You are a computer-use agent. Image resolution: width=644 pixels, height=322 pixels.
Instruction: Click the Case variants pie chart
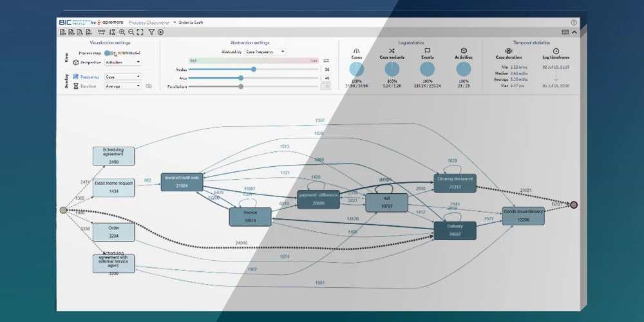coord(392,69)
